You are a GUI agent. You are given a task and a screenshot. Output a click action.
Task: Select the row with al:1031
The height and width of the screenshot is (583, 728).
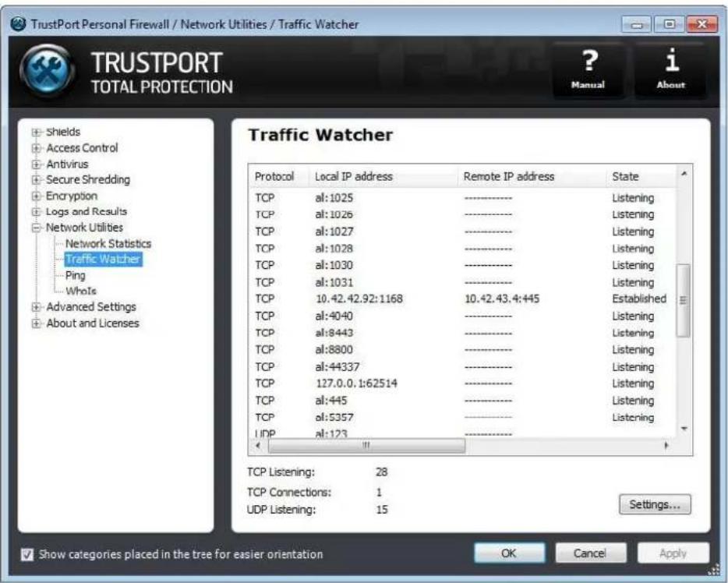point(462,282)
